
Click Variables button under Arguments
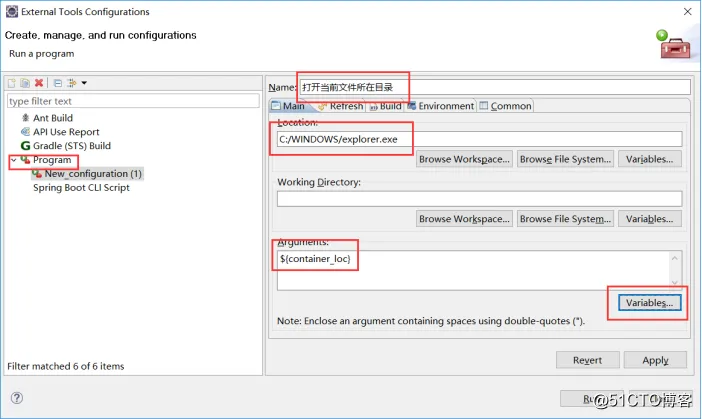pos(650,303)
